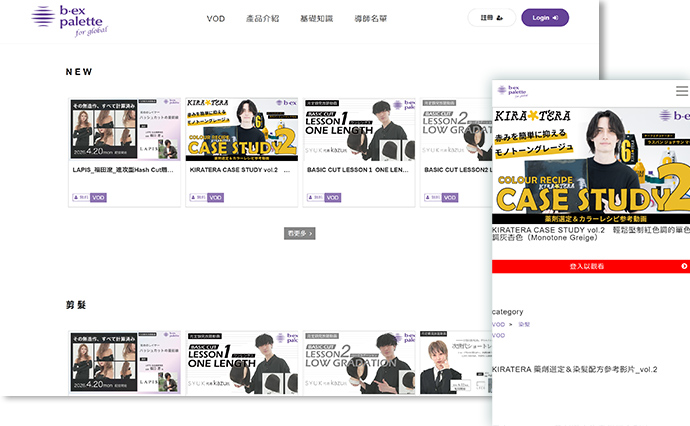This screenshot has height=426, width=690.
Task: Click the arrow icon on red login bar
Action: 684,266
